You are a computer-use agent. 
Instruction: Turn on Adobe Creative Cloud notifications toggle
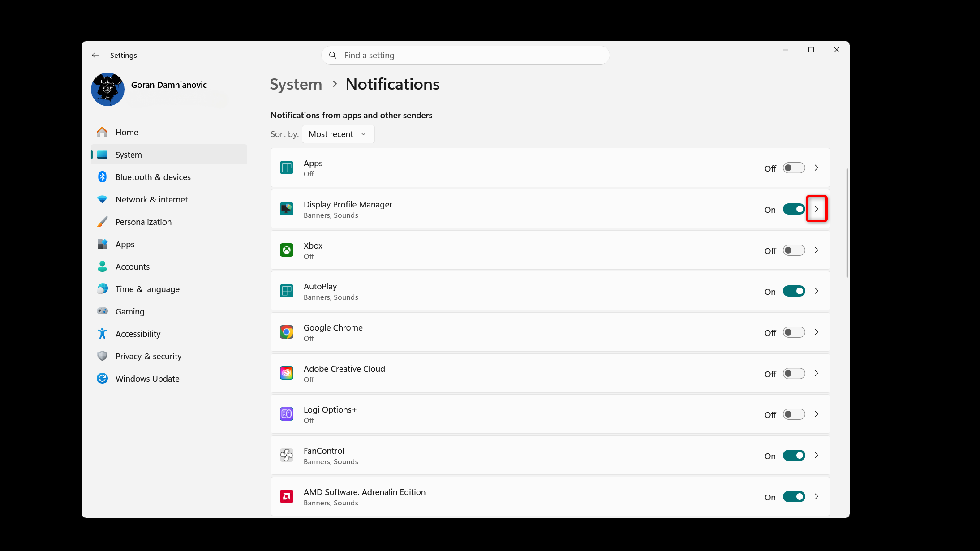click(794, 374)
